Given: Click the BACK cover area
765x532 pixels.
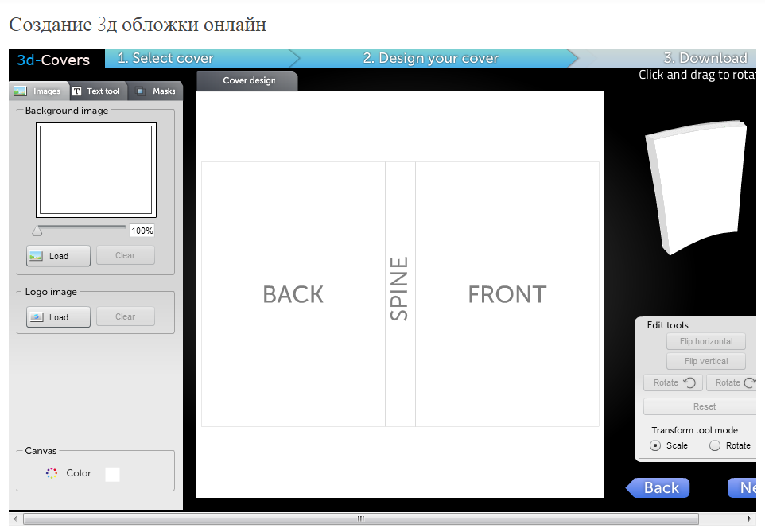Looking at the screenshot, I should point(293,294).
